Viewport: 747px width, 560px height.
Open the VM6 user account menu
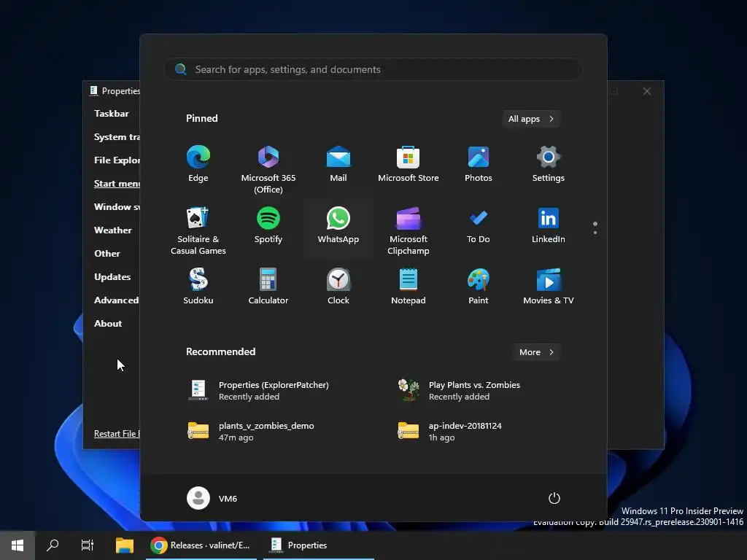pos(212,498)
